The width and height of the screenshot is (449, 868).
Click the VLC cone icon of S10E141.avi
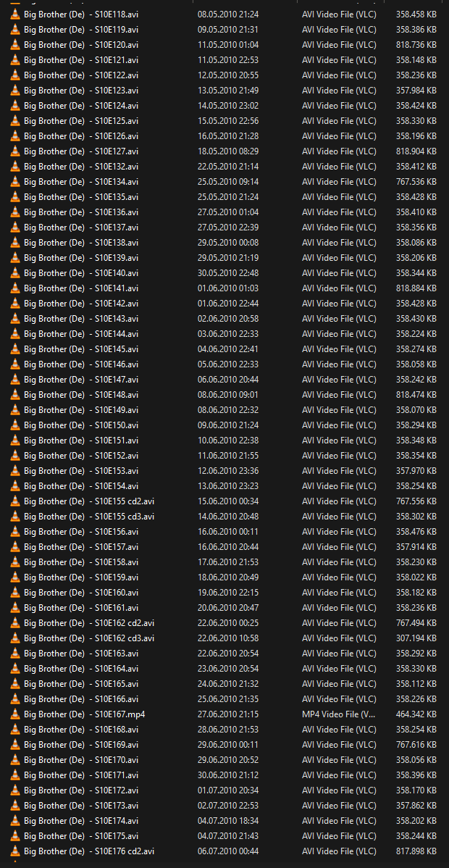tap(15, 288)
